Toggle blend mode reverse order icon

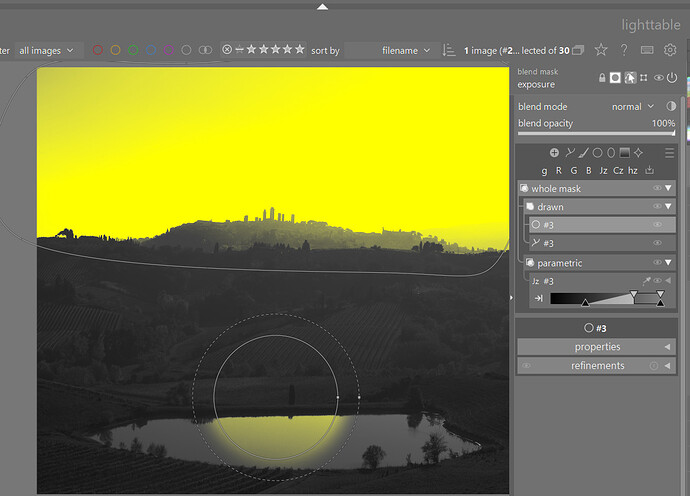[671, 106]
